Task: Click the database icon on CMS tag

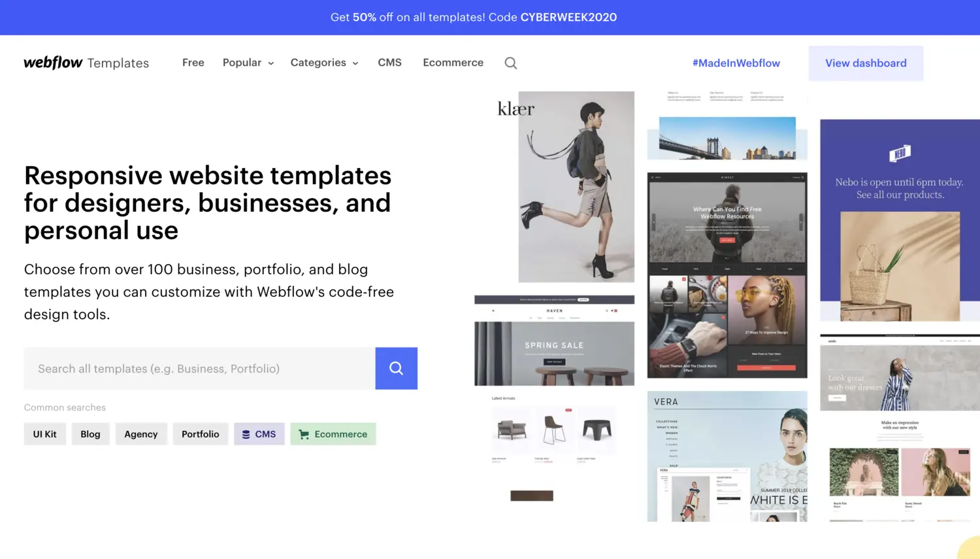Action: (x=246, y=434)
